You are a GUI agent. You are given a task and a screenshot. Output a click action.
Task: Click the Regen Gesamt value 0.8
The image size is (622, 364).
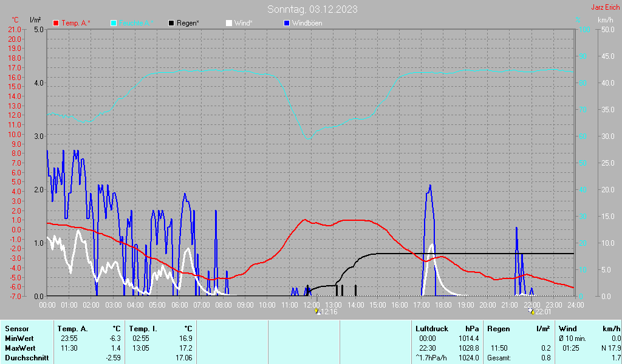pos(546,358)
